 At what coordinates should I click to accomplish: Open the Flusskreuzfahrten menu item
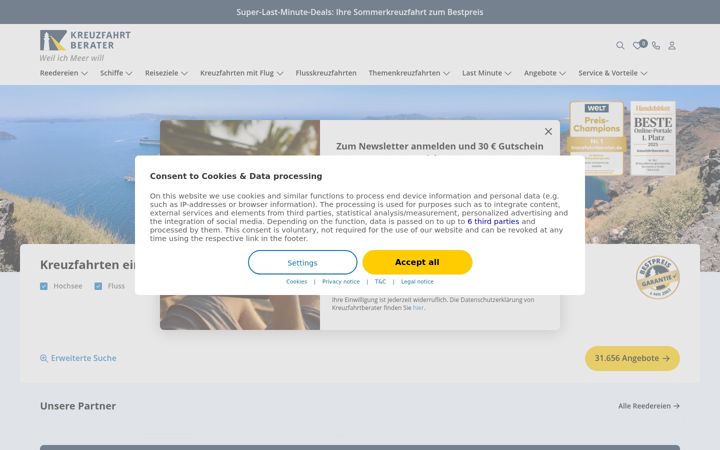[326, 73]
